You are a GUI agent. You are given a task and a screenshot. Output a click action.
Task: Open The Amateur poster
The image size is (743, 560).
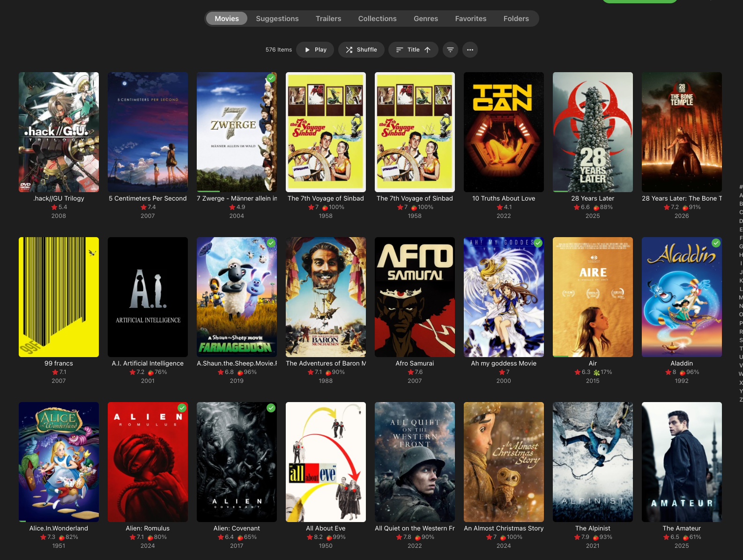(682, 462)
